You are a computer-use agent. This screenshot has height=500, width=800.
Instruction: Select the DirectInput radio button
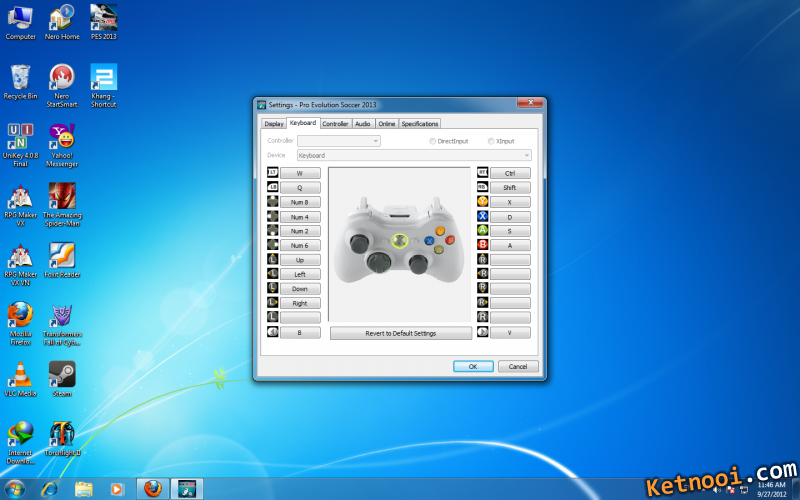pos(432,141)
